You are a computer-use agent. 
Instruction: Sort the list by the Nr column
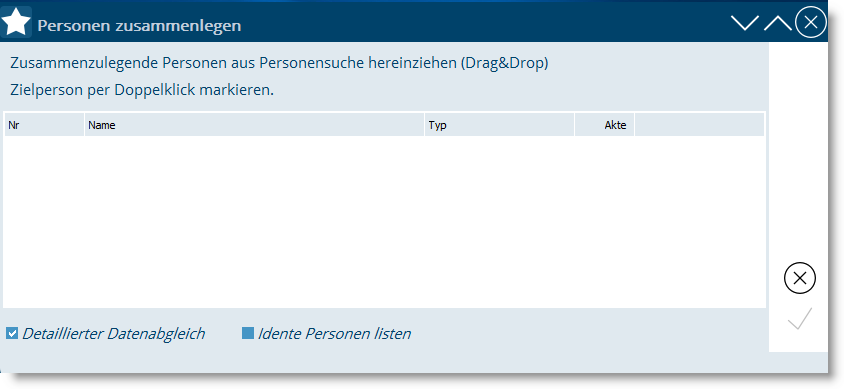pyautogui.click(x=44, y=125)
